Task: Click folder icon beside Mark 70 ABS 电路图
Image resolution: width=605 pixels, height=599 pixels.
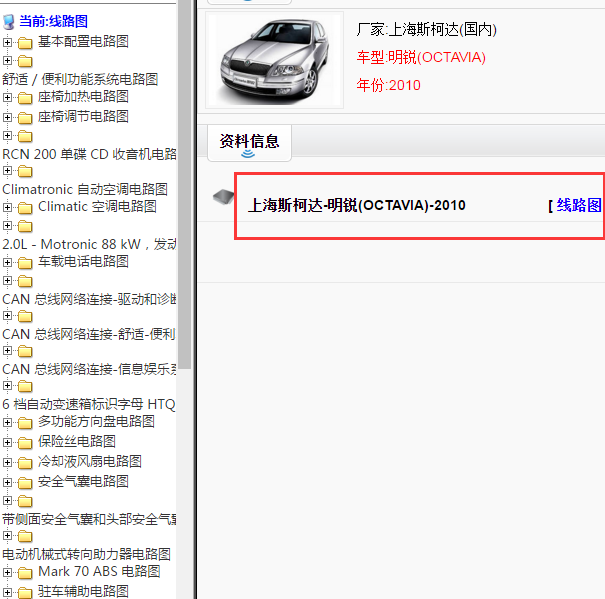Action: point(25,573)
